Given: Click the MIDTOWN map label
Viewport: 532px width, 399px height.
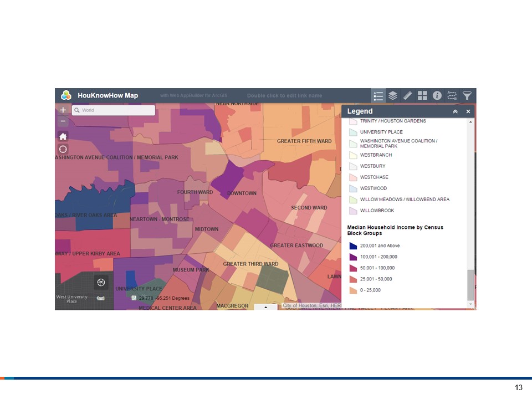Looking at the screenshot, I should point(207,229).
